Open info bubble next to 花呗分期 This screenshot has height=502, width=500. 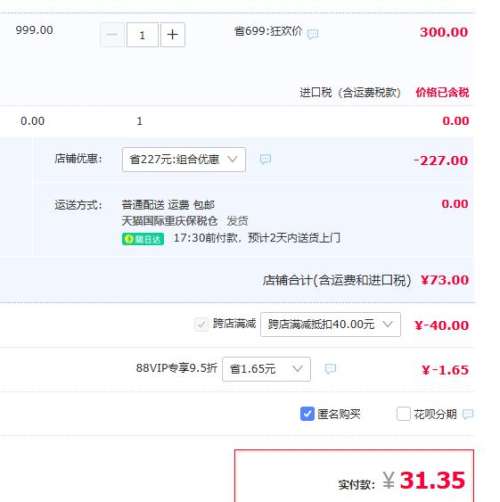tap(468, 414)
